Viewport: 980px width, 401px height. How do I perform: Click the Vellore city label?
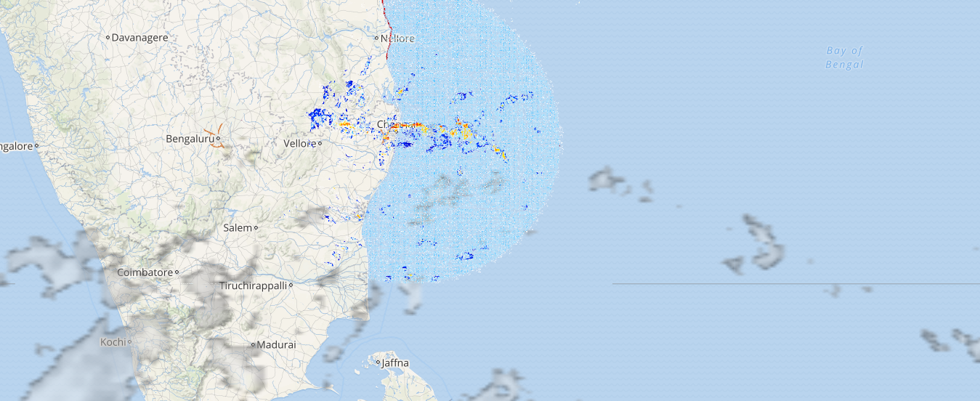point(299,143)
